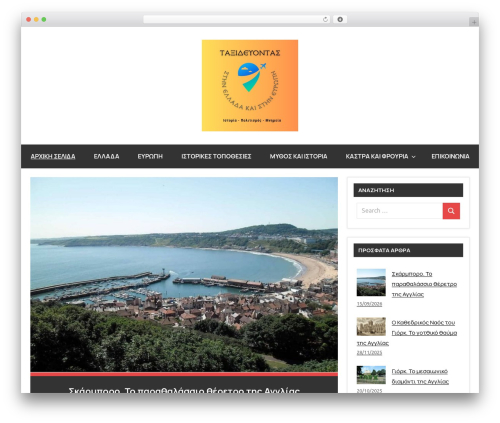Screen dimensions: 500x423
Task: Open ΙΣΤΟΡΙΚΕΣ ΤΟΠΟΘΕΣΙΕΣ in the navigation
Action: (216, 156)
